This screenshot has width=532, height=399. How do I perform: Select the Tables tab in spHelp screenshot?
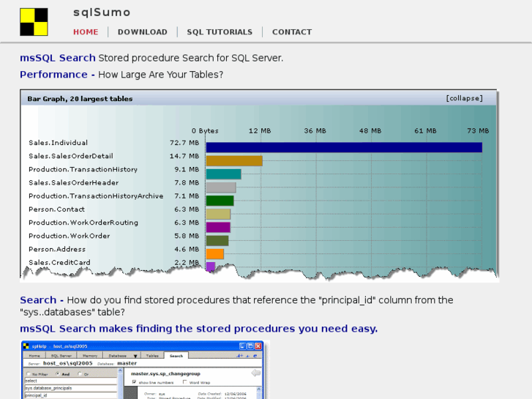click(x=152, y=356)
